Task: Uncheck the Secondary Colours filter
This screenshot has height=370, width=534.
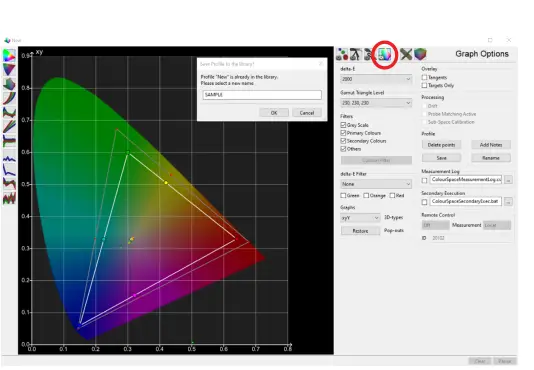Action: coord(343,141)
